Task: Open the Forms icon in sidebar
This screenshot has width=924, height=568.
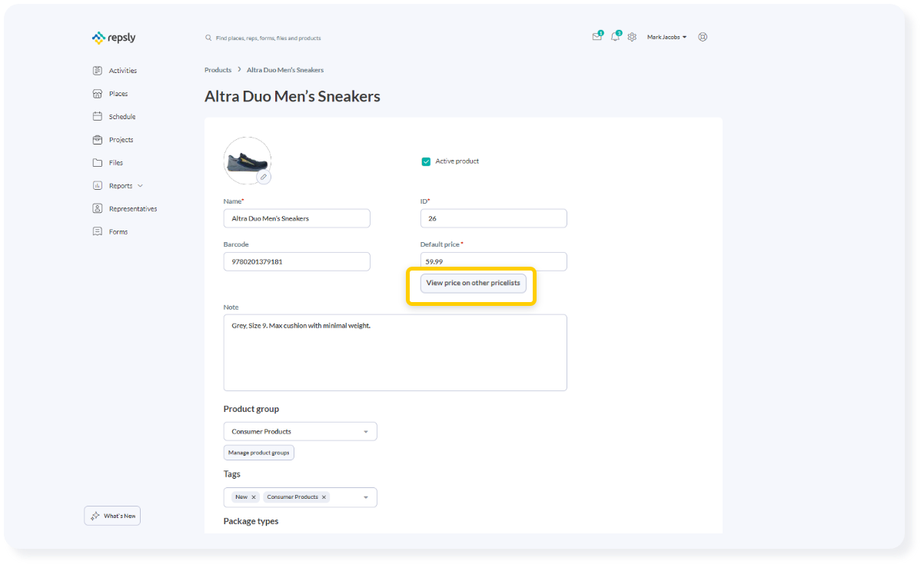Action: point(98,232)
